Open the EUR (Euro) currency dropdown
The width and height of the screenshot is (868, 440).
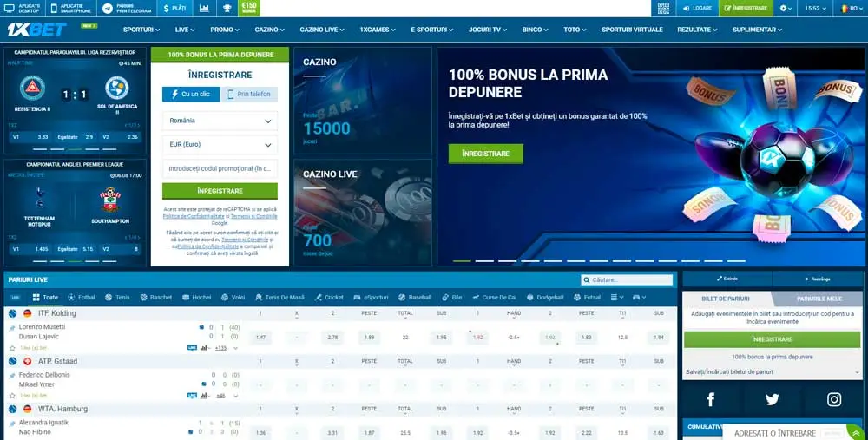[220, 144]
